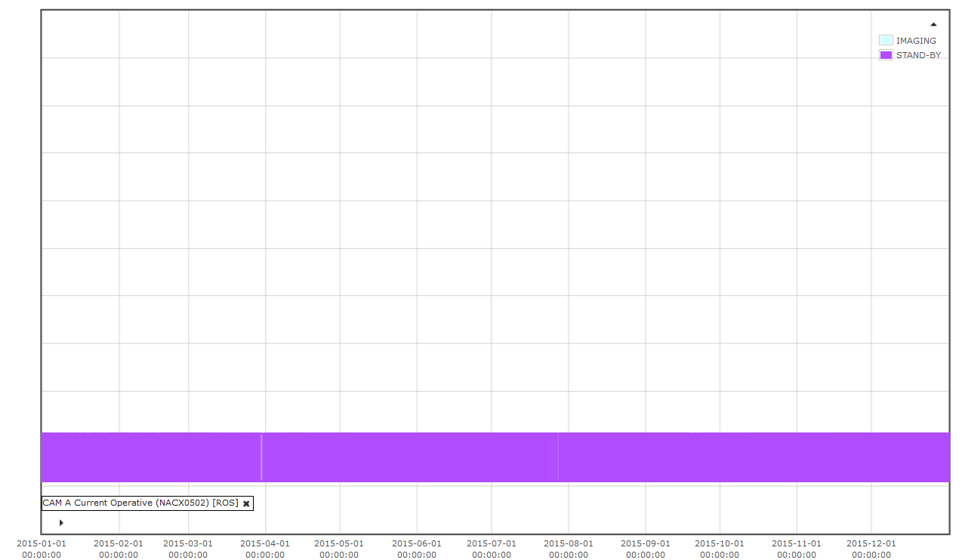This screenshot has width=962, height=560.
Task: Remove the CAM A Current Operative parameter
Action: pos(246,503)
